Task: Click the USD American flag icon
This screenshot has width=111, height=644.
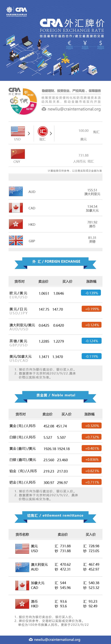Action: (x=18, y=131)
